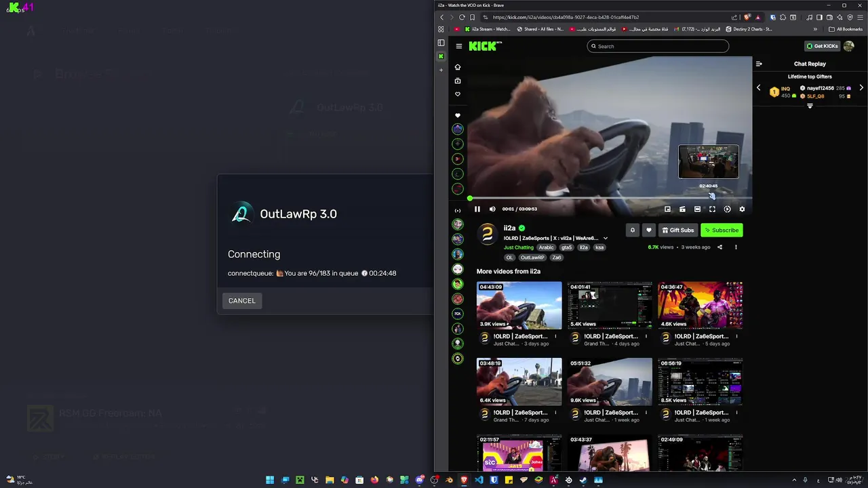Seek using the video progress bar
This screenshot has height=488, width=868.
(610, 199)
